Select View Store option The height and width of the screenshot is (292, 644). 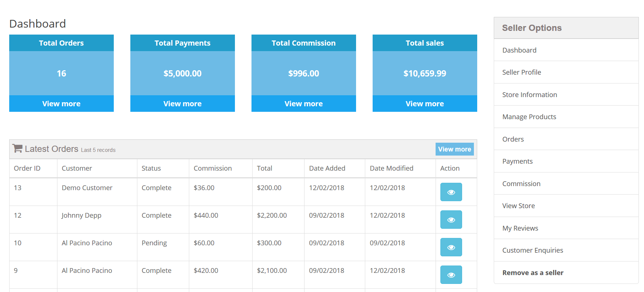(x=566, y=206)
